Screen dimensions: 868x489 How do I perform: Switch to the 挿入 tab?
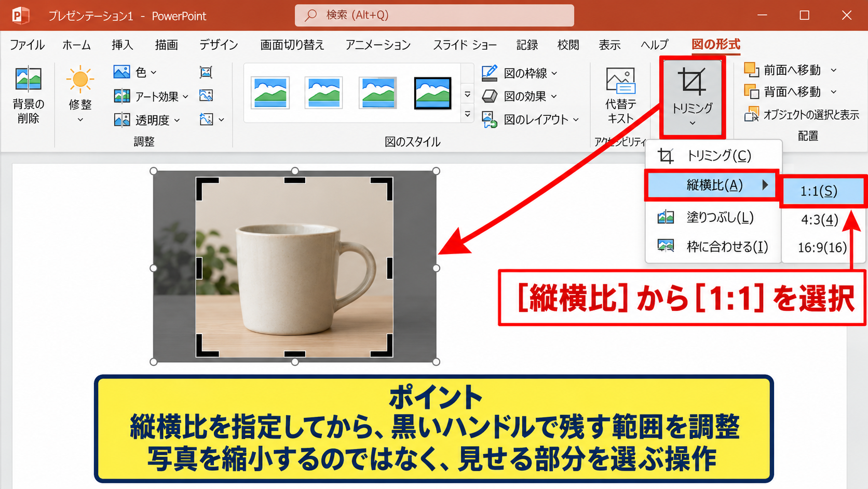(123, 45)
